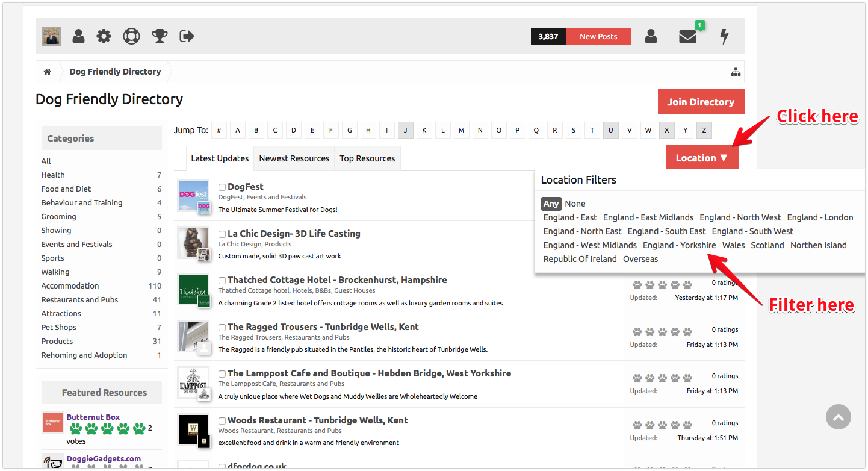Open Lamppost Cafe thumbnail image
Viewport: 868px width, 471px height.
point(193,382)
